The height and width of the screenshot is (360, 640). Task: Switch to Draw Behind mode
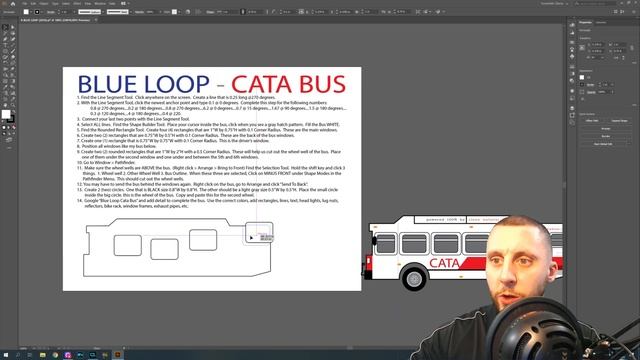point(9,133)
